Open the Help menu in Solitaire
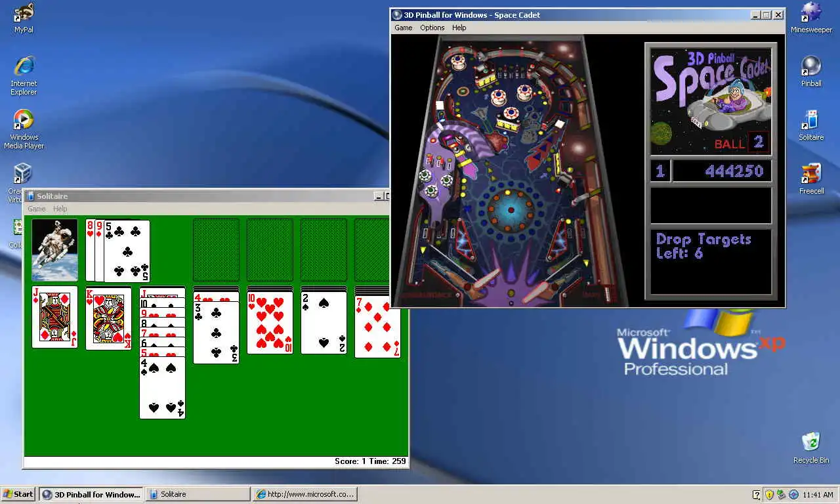Image resolution: width=840 pixels, height=504 pixels. 60,209
